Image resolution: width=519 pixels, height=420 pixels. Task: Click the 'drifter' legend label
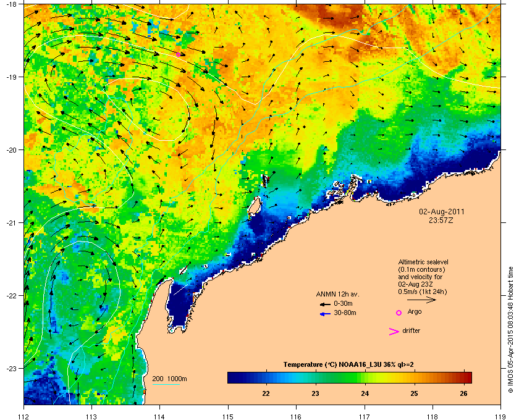click(x=411, y=330)
